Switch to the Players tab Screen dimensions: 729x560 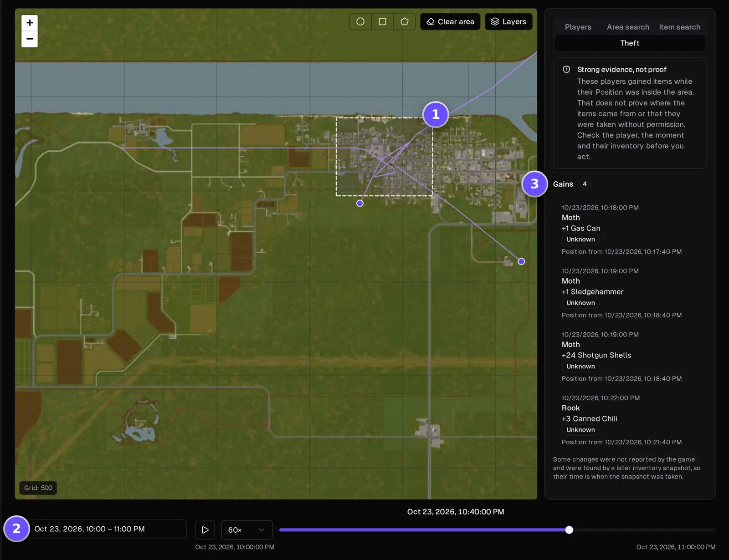(x=578, y=27)
